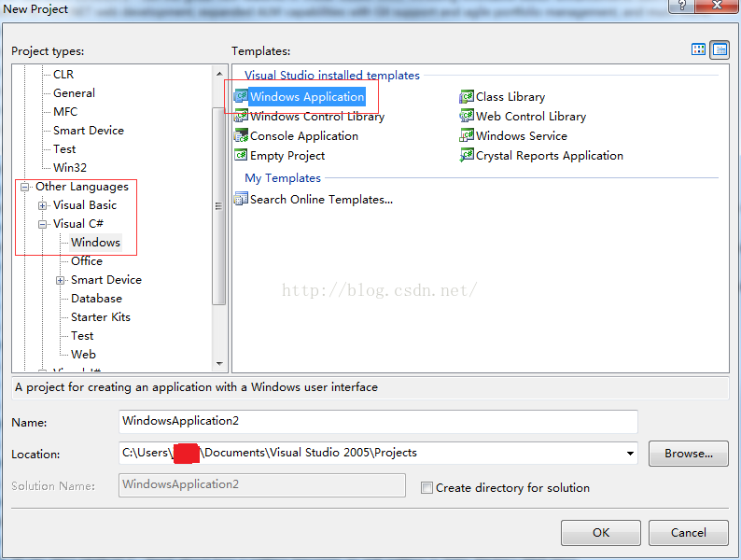
Task: Select Windows under Visual C#
Action: (95, 243)
